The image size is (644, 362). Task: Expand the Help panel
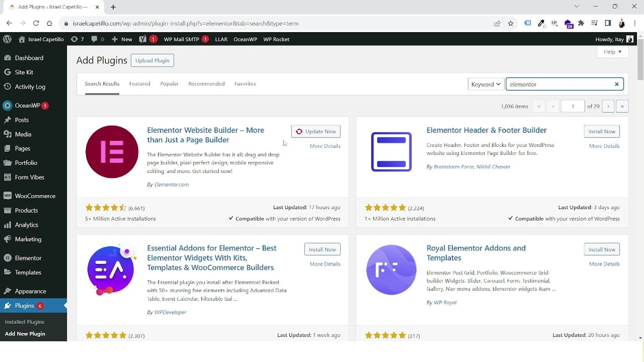click(x=613, y=52)
